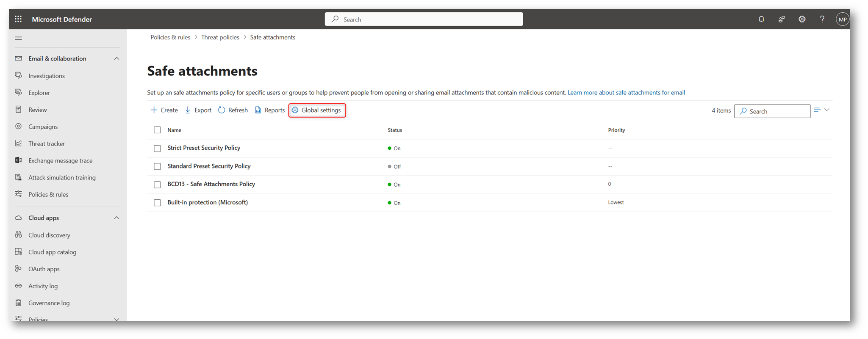Click the Explorer sidebar icon
The image size is (868, 339).
click(18, 92)
